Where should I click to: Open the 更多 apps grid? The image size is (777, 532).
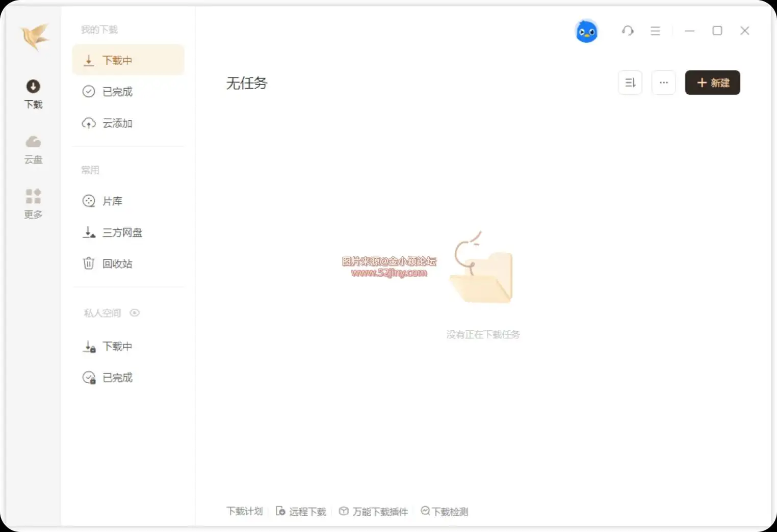pos(33,204)
